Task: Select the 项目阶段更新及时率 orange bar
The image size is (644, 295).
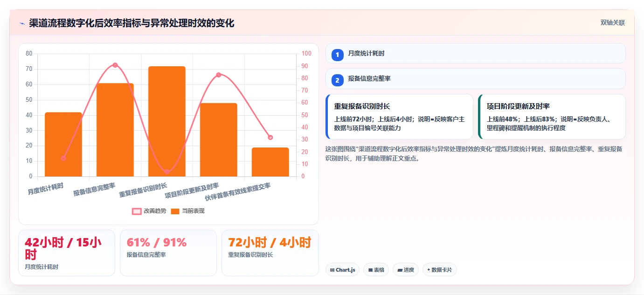Action: (219, 140)
